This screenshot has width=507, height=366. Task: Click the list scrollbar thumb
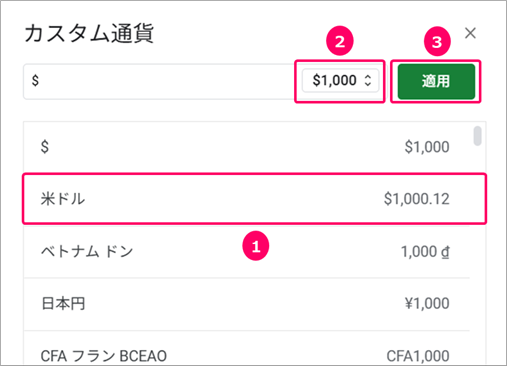pos(477,136)
